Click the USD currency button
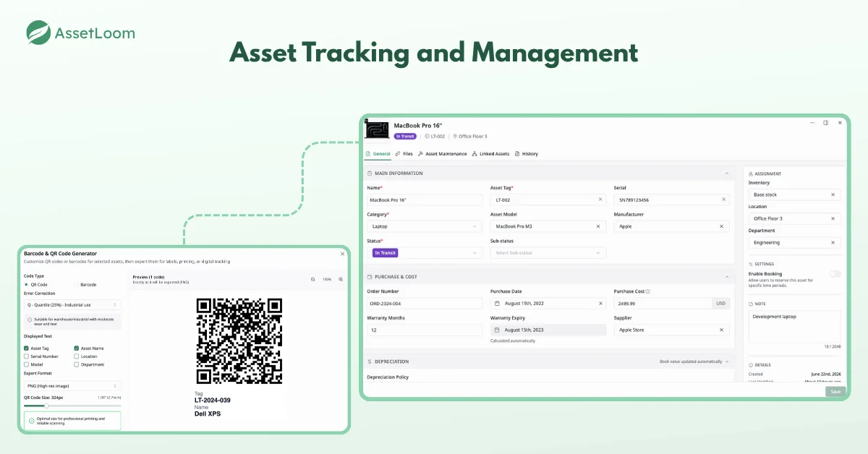Viewport: 868px width, 454px height. 720,304
